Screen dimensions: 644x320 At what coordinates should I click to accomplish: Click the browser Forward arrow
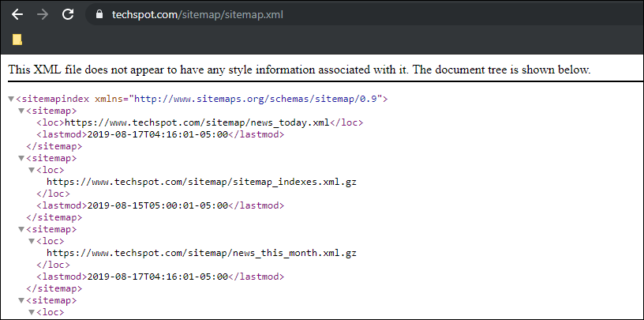point(43,15)
